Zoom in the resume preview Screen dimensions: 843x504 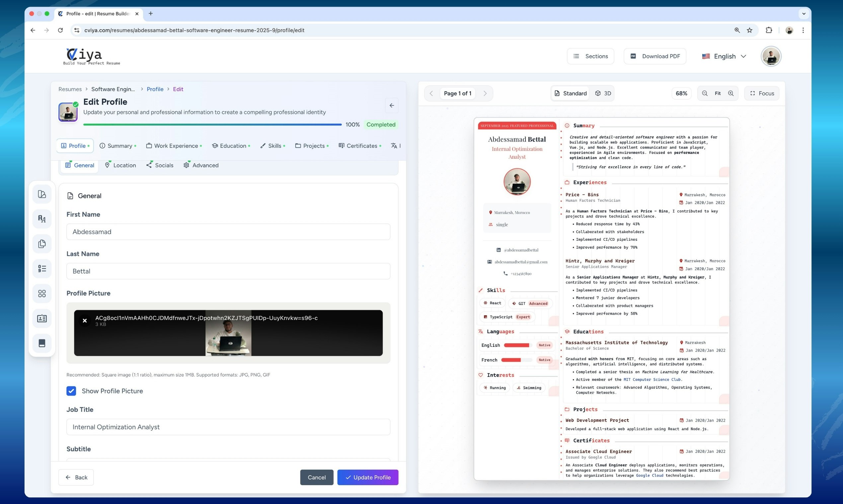click(730, 94)
